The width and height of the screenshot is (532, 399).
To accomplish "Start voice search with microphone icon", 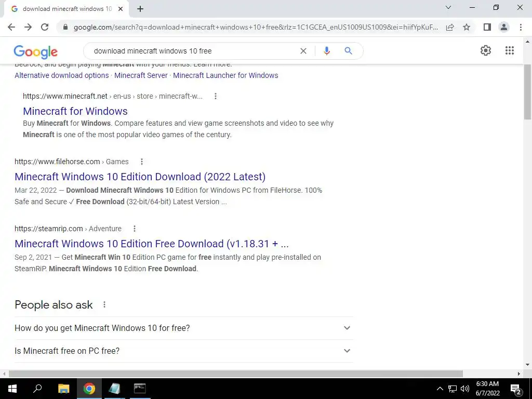I will point(327,51).
